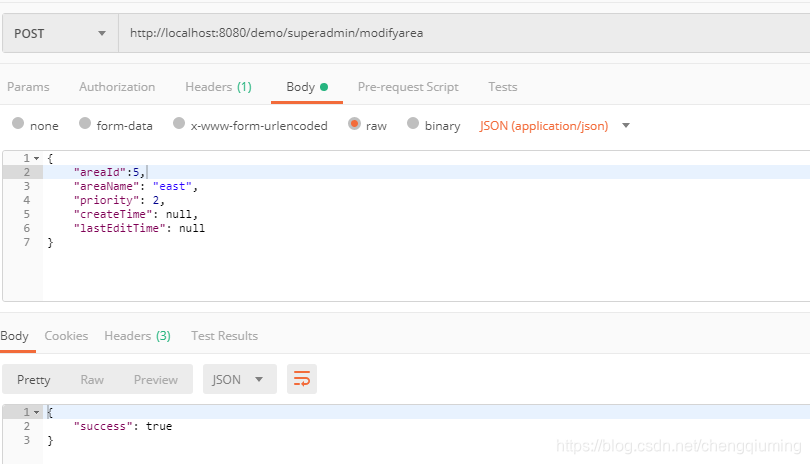Click the "lastEditTime": null line
The image size is (810, 464).
click(139, 228)
